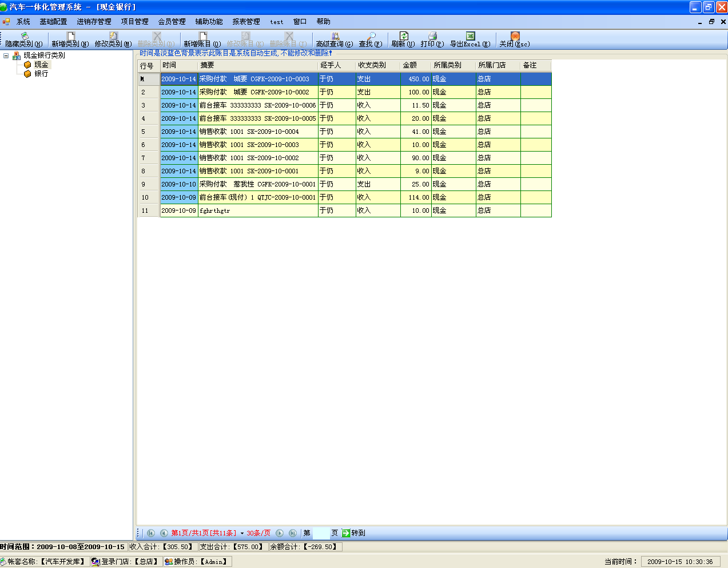
Task: Select the 现金银行类别 root node
Action: click(x=44, y=55)
